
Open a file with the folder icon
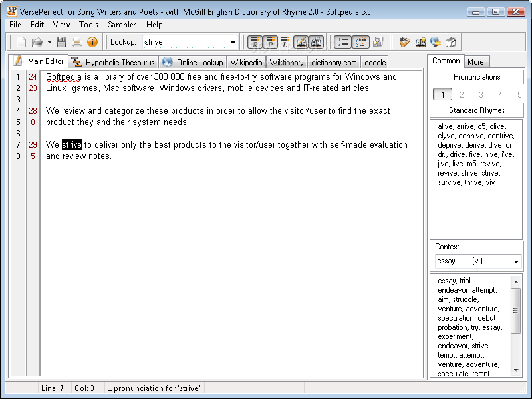[37, 42]
